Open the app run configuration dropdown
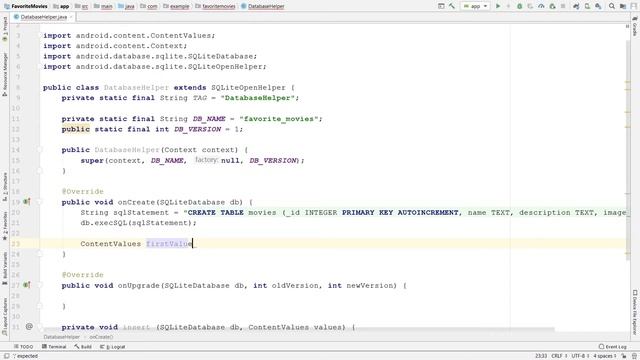 tap(476, 6)
